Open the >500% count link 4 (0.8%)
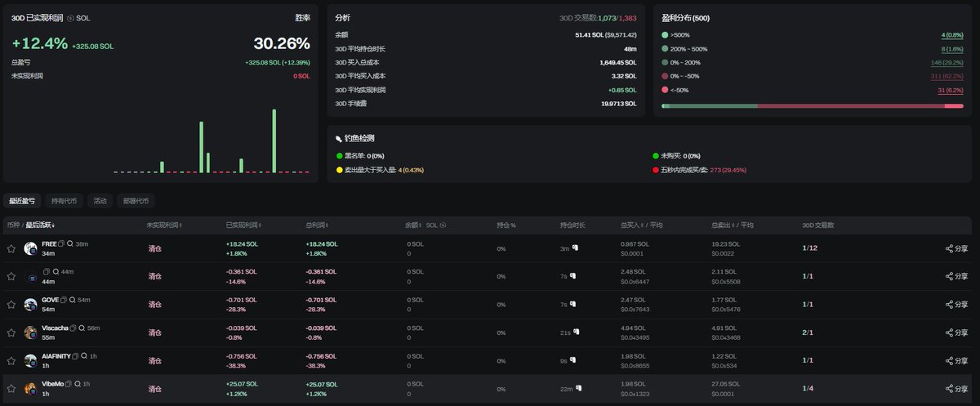Screen dimensions: 980x406 (x=951, y=35)
